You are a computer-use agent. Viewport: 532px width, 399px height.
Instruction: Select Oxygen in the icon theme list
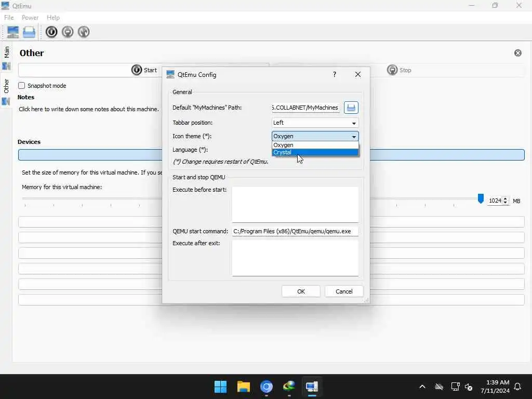[315, 145]
